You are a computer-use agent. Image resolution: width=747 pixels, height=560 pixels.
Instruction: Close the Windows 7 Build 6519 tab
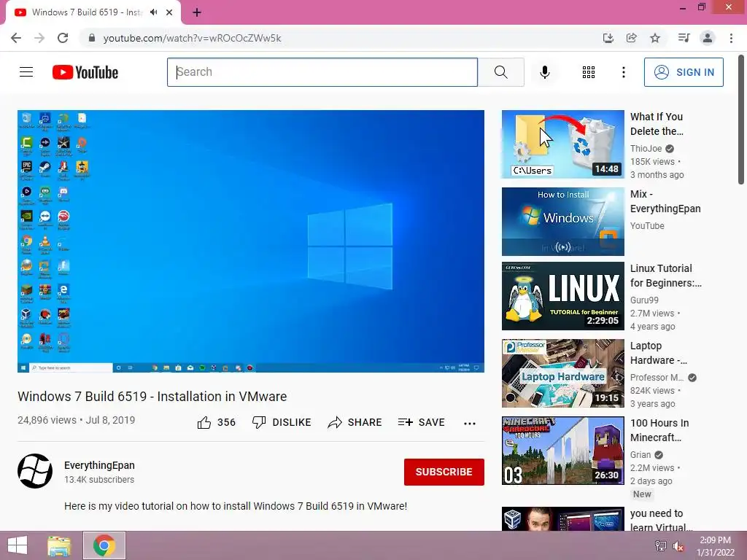169,12
